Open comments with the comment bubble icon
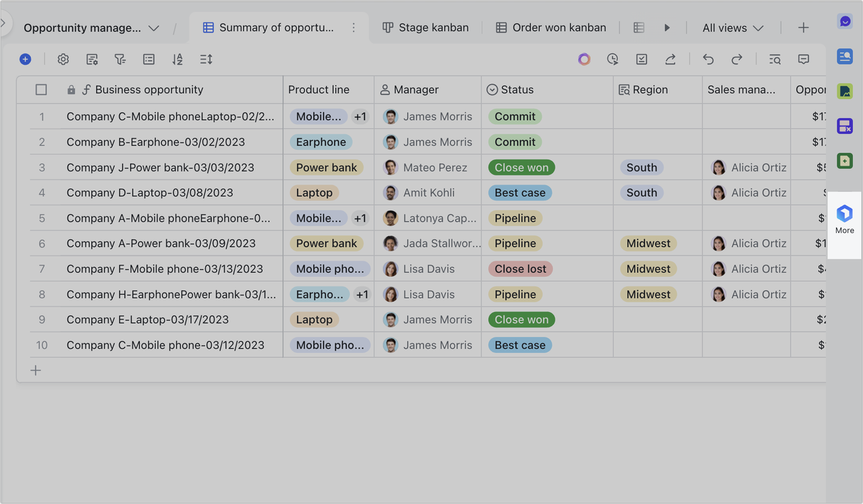 coord(804,59)
